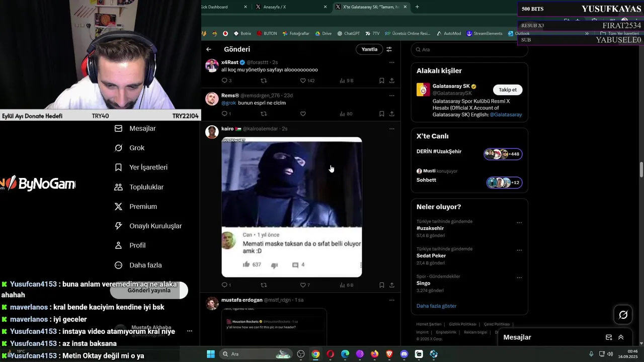Open Opera from the taskbar

(330, 354)
